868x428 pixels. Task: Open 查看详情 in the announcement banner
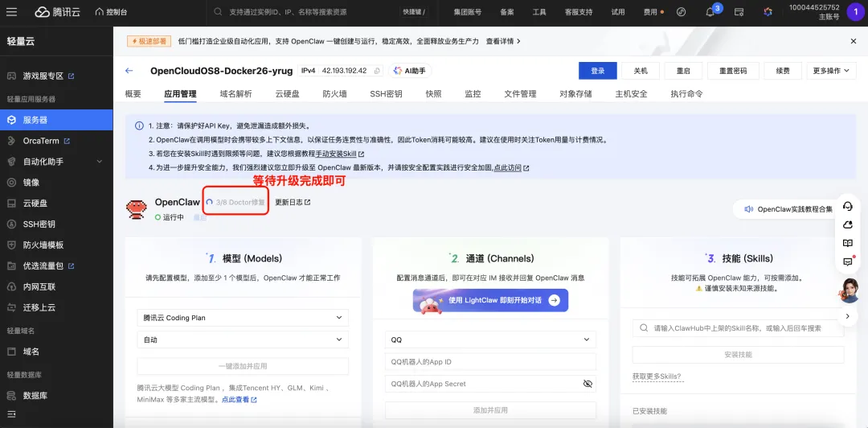click(x=503, y=41)
